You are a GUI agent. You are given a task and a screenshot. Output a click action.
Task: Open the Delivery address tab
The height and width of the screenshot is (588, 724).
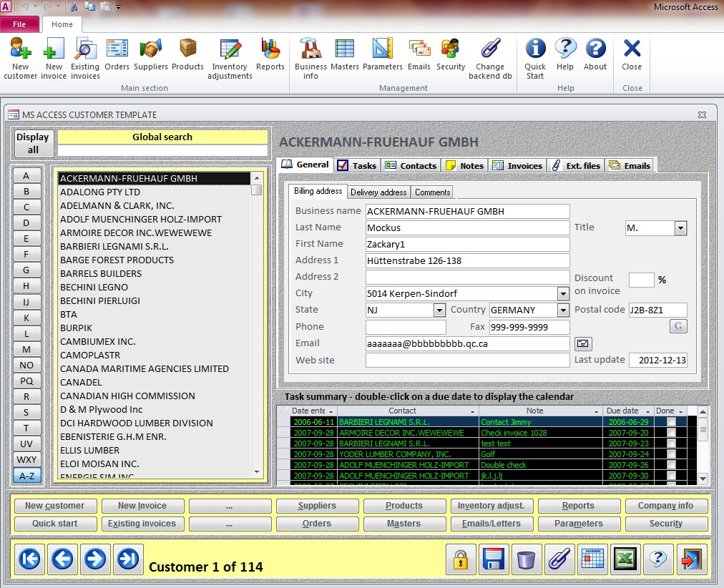point(378,192)
